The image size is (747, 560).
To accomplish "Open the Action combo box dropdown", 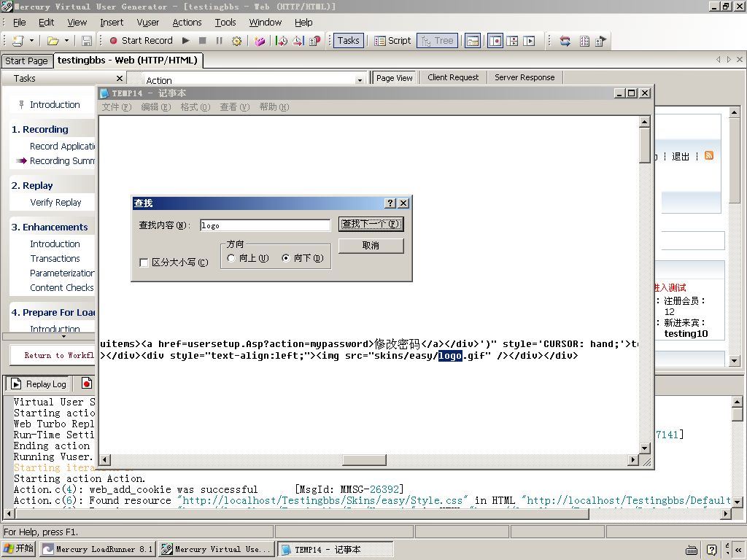I will (360, 80).
